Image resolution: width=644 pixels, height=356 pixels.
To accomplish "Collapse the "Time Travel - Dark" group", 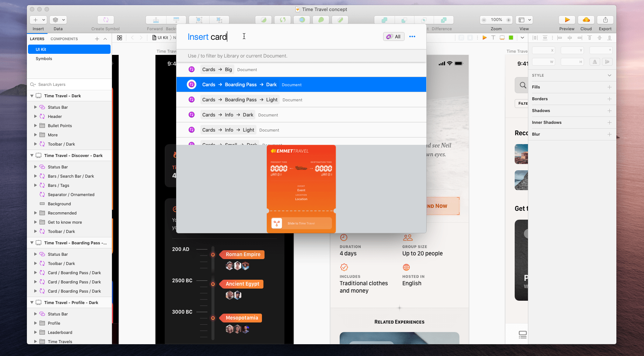I will 32,95.
